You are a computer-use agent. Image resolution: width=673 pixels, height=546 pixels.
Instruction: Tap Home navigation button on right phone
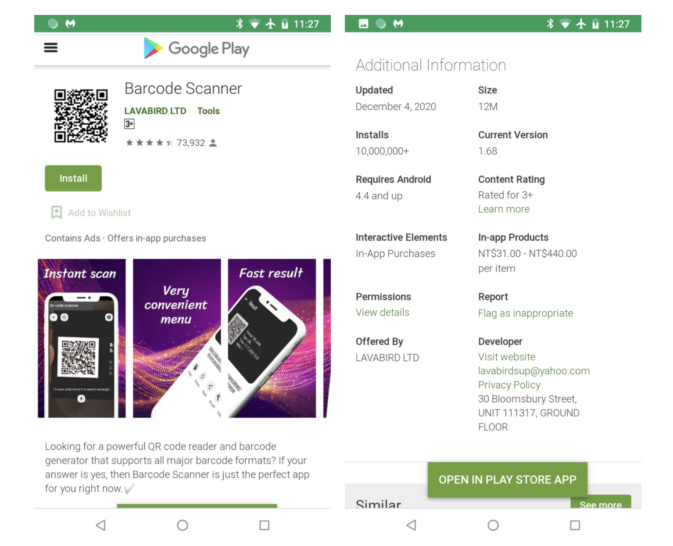[493, 525]
